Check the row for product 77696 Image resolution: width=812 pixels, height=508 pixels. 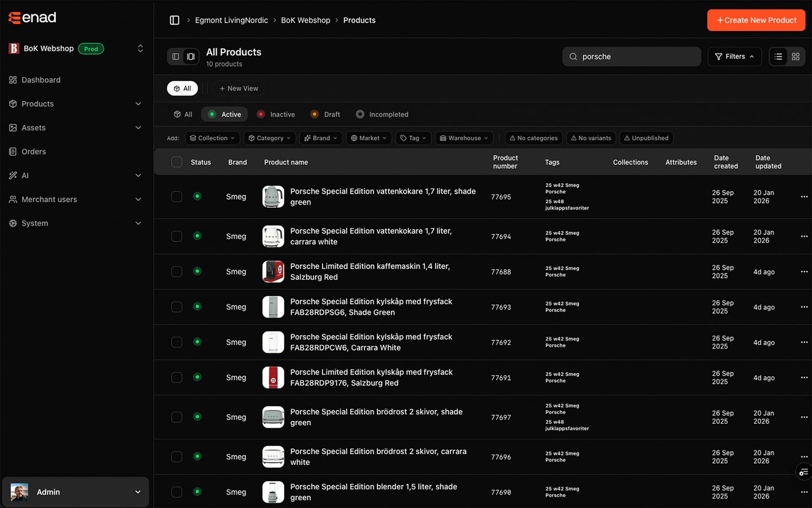[x=176, y=457]
